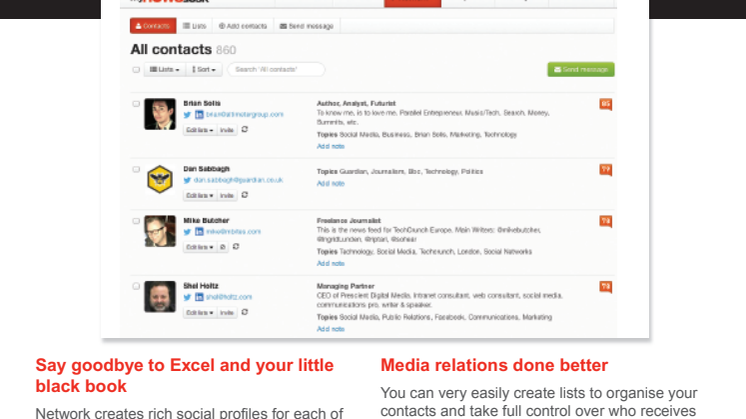Open Brian Solis LinkedIn icon
The width and height of the screenshot is (746, 419).
click(199, 115)
